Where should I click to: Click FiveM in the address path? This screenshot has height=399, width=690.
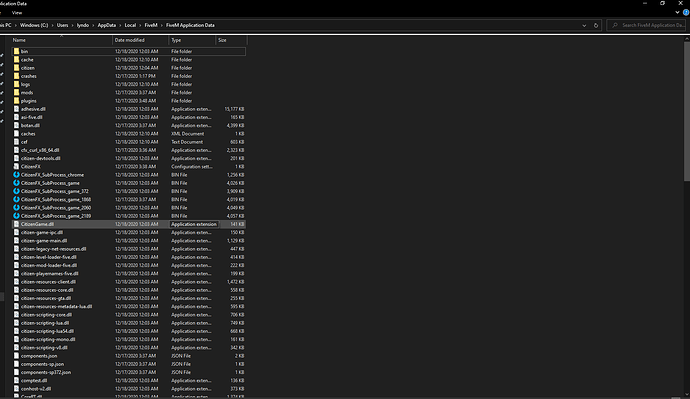[x=151, y=25]
